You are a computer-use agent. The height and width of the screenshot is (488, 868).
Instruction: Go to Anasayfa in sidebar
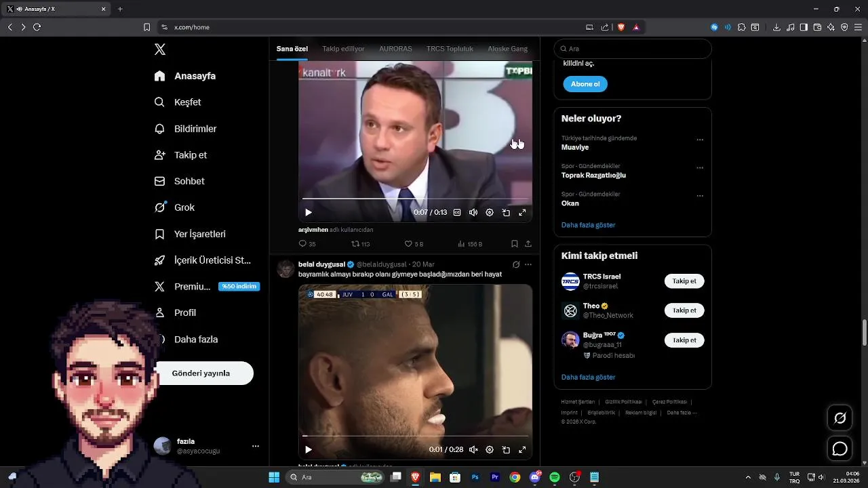coord(185,76)
